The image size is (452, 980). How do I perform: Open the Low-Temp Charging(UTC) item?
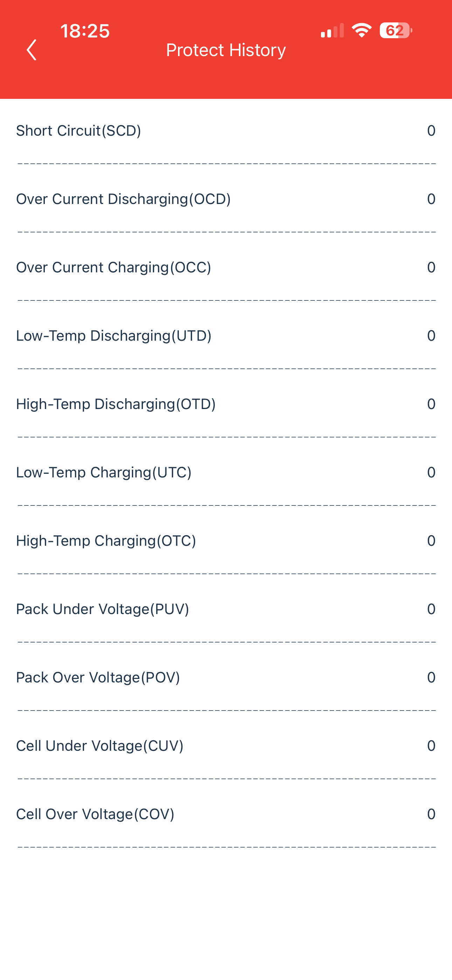coord(226,472)
